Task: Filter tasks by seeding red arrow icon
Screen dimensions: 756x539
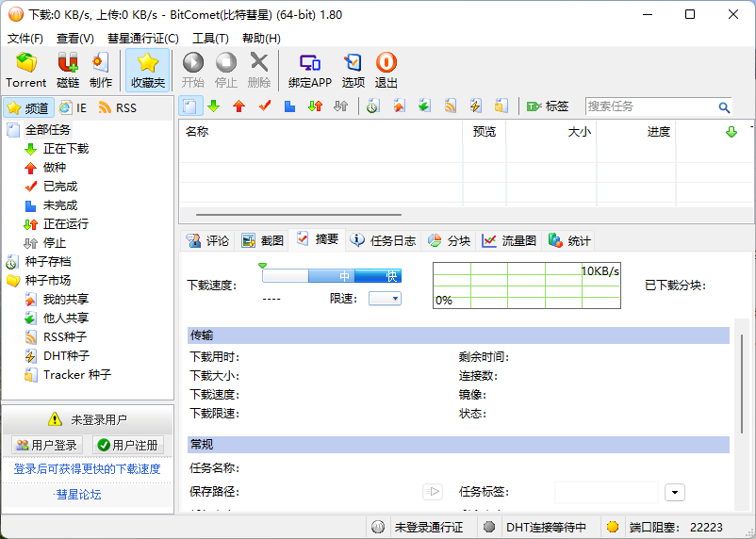Action: coord(239,106)
